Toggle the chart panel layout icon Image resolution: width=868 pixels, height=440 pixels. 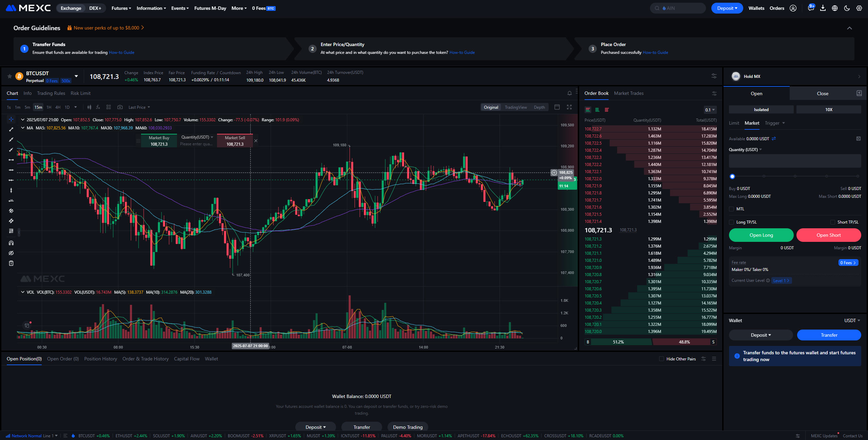pos(557,107)
